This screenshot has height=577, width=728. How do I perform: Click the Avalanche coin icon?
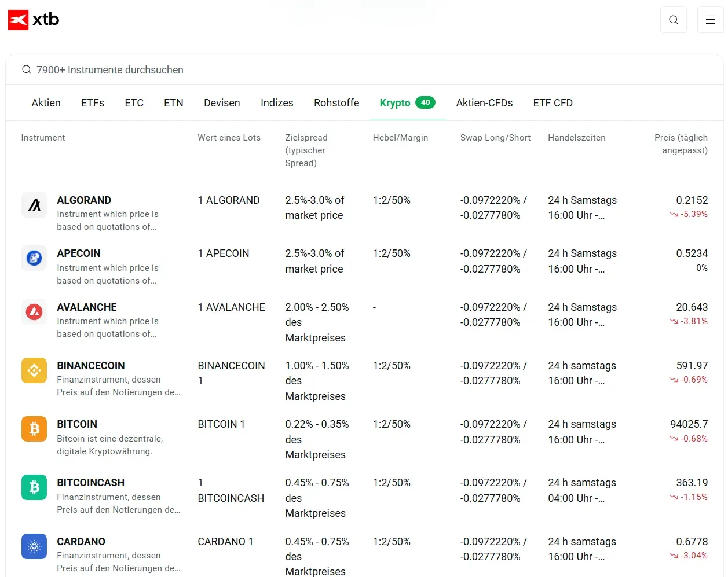(x=34, y=312)
